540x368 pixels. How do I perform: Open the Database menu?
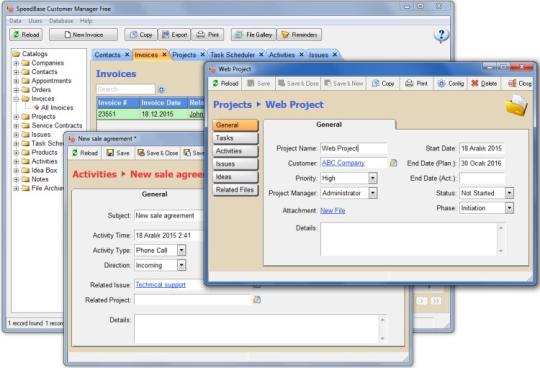click(x=61, y=21)
